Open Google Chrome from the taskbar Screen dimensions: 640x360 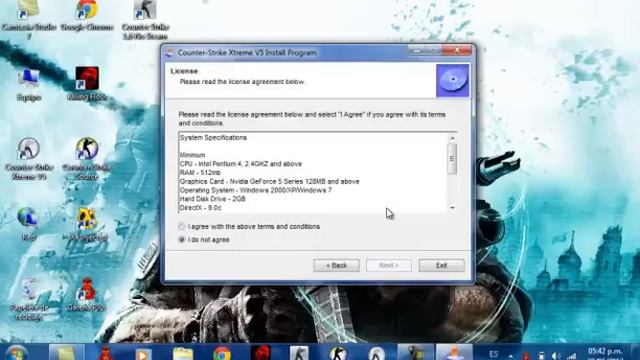[222, 353]
